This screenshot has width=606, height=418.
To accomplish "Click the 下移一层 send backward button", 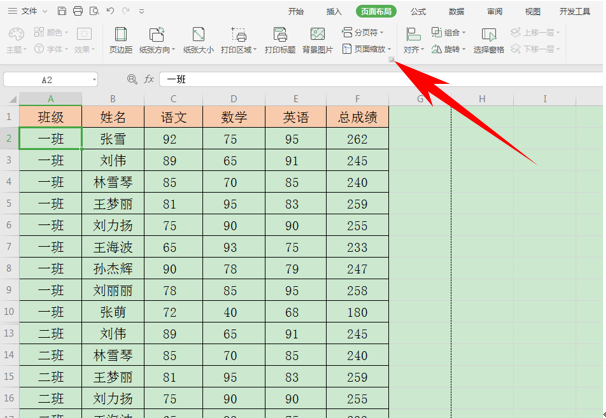I will point(535,49).
